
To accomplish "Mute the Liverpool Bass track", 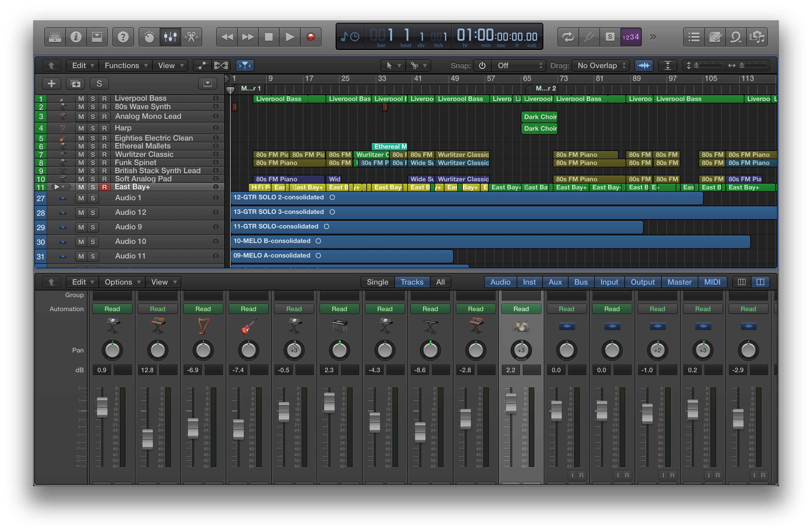I will coord(81,99).
